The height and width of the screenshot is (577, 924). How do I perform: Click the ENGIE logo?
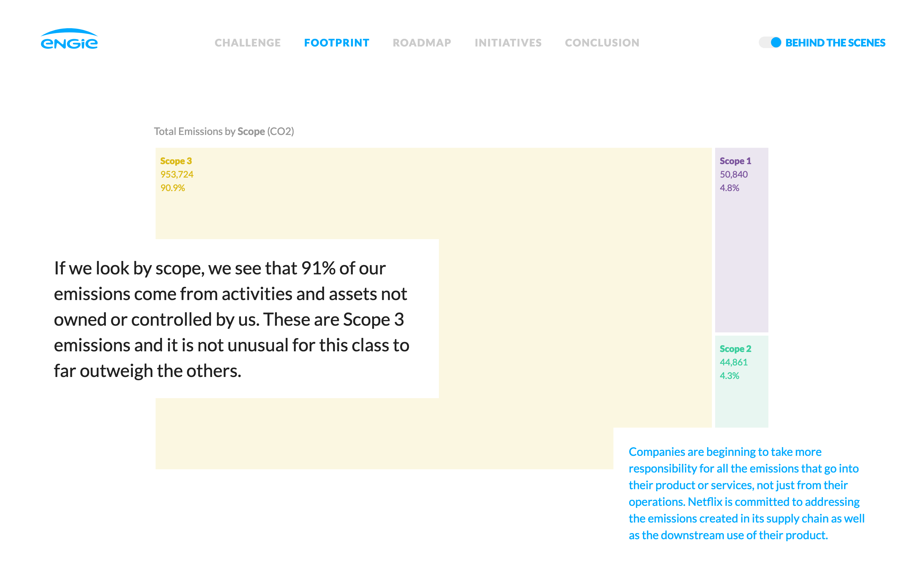click(x=69, y=39)
